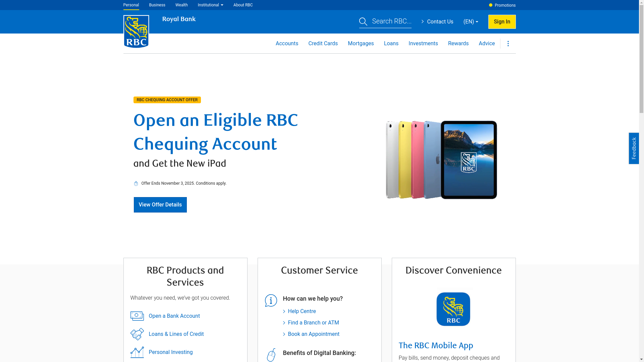The image size is (644, 362).
Task: Click the mouse icon by Benefits of Digital Banking
Action: coord(271,355)
